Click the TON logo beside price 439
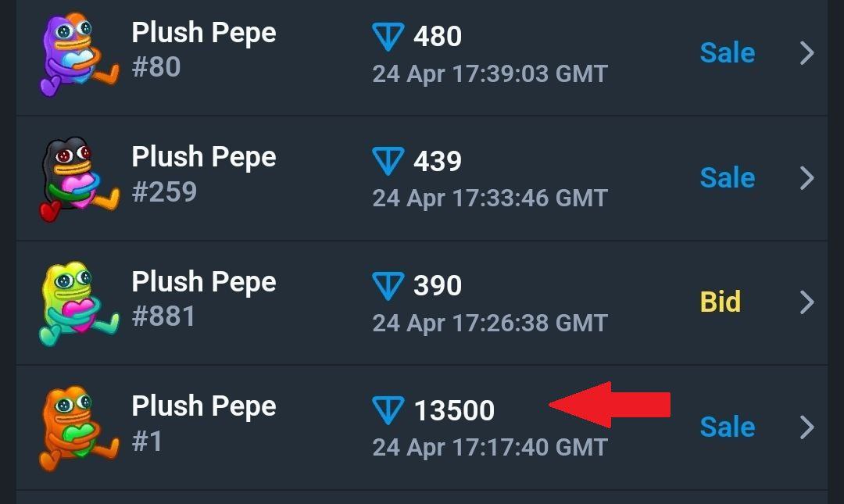 [x=388, y=161]
